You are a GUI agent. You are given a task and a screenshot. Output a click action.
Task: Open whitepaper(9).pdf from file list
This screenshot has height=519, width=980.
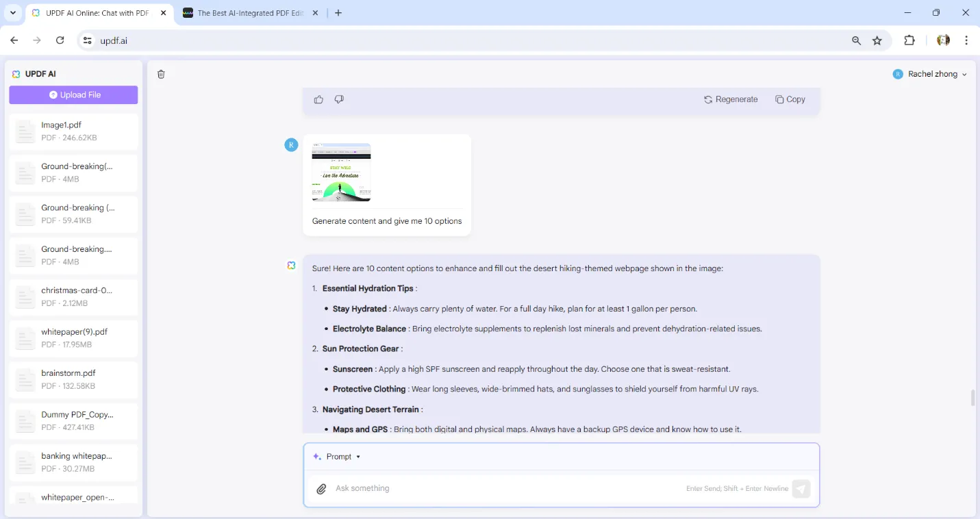coord(73,338)
